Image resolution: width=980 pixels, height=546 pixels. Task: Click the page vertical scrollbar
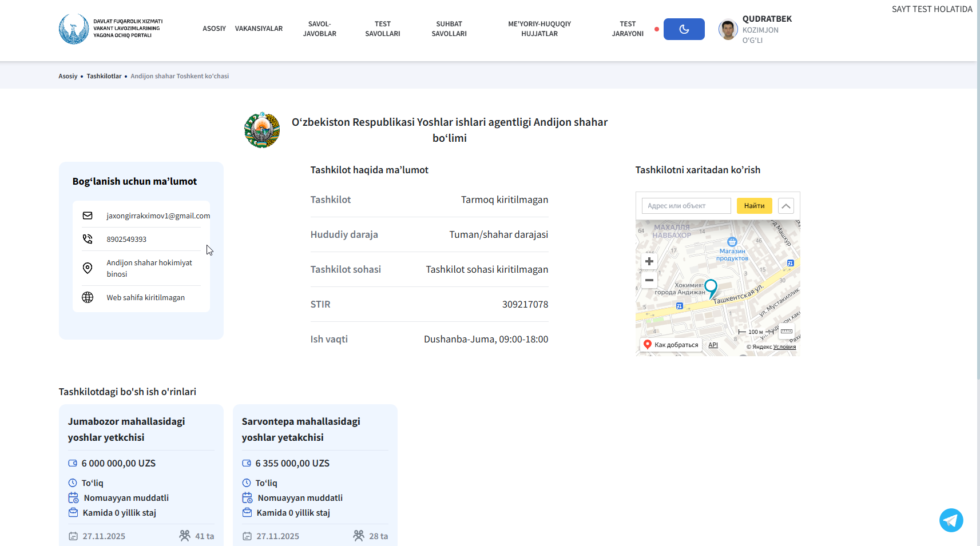pos(978,190)
